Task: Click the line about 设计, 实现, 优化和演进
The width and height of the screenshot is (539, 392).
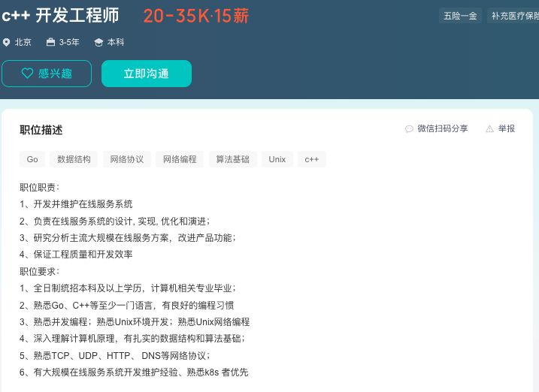Action: 115,221
